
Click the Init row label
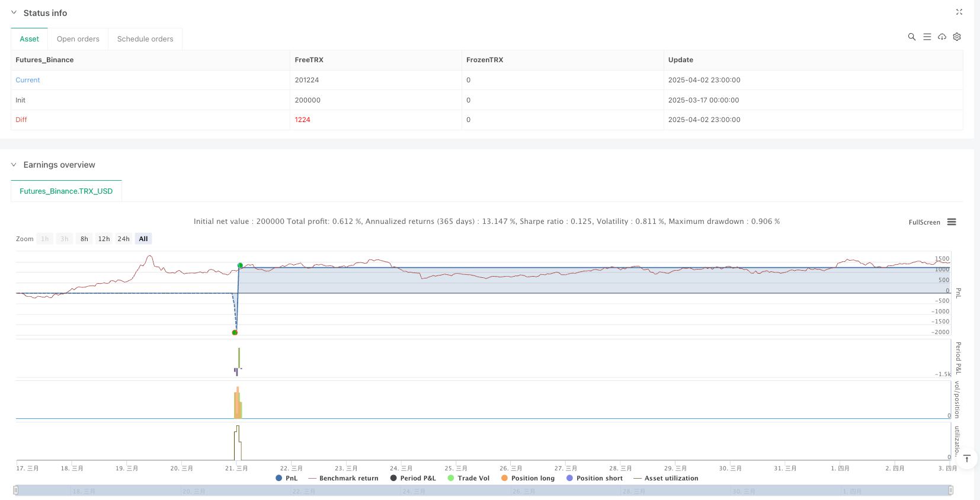tap(21, 100)
